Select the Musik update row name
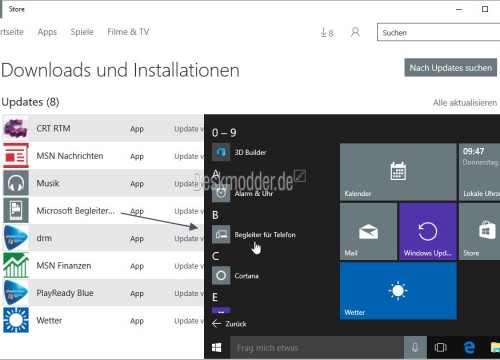The image size is (500, 360). (48, 183)
